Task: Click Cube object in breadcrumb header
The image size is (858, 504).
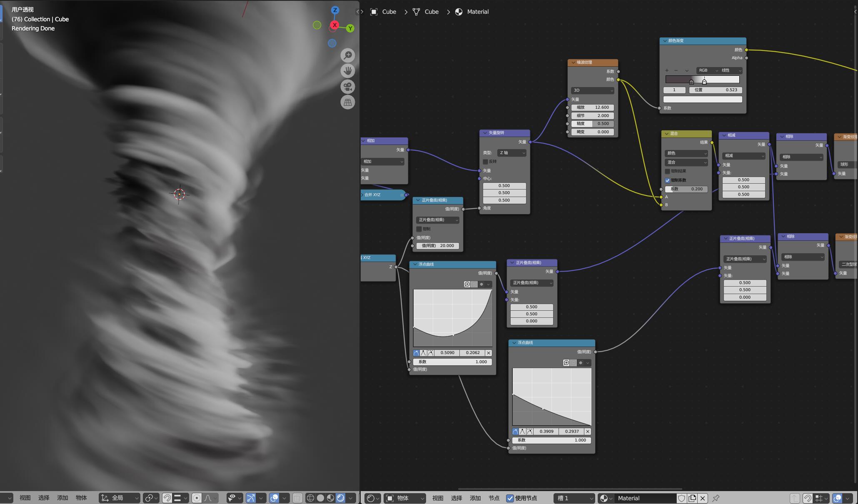Action: pos(389,12)
